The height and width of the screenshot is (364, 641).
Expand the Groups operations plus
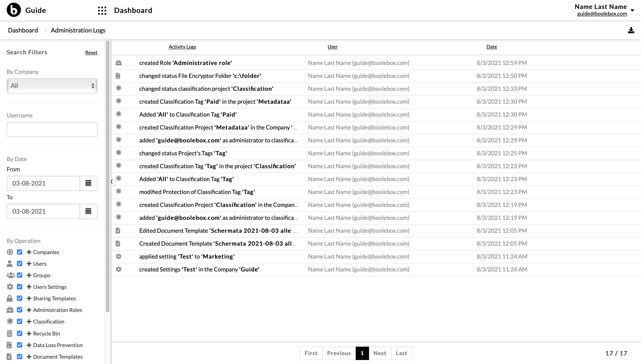click(29, 275)
